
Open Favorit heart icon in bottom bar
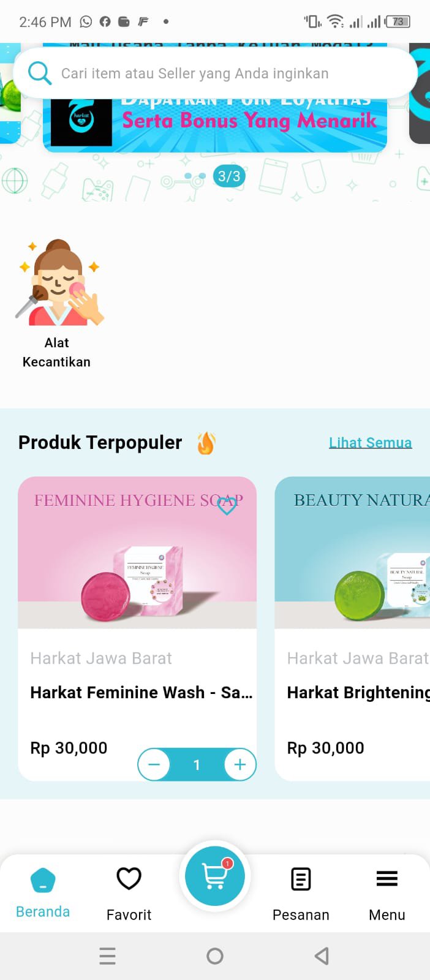click(129, 879)
